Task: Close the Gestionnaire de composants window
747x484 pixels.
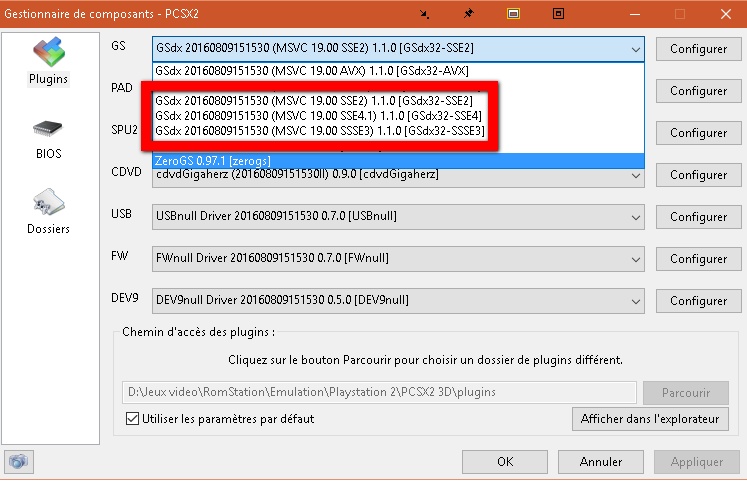Action: pyautogui.click(x=726, y=14)
